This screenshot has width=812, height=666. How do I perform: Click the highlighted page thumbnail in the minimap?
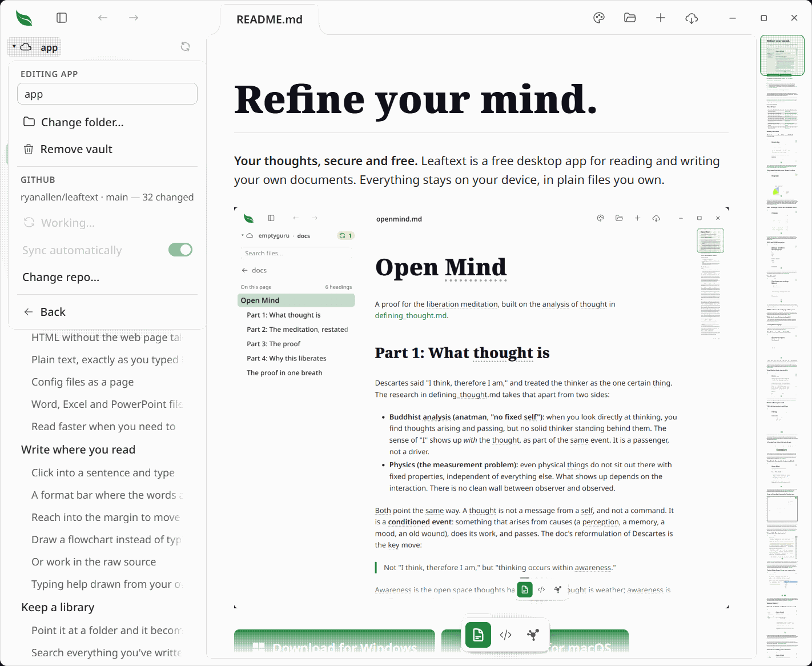coord(782,55)
